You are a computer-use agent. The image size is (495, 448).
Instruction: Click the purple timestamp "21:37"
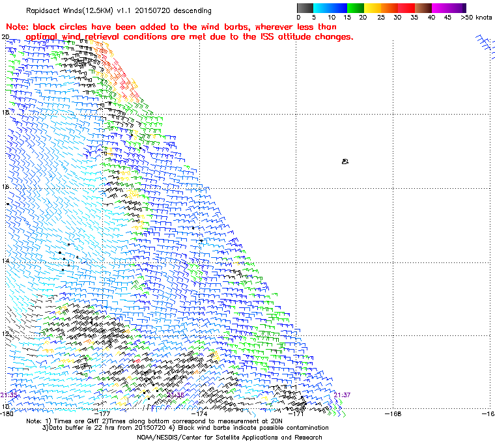(342, 395)
